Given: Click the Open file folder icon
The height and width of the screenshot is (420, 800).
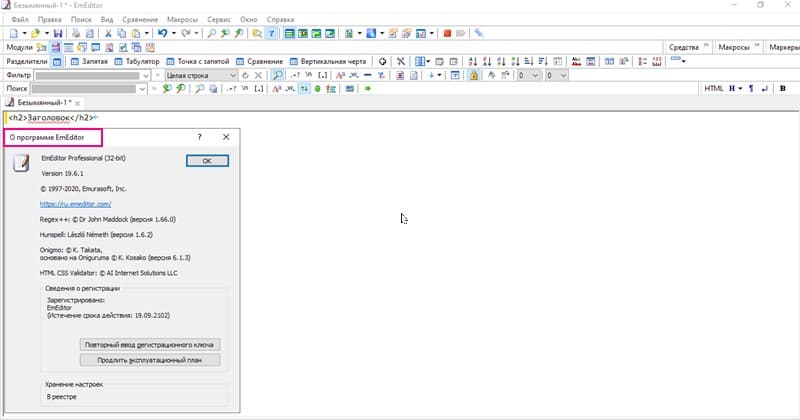Looking at the screenshot, I should (x=35, y=33).
